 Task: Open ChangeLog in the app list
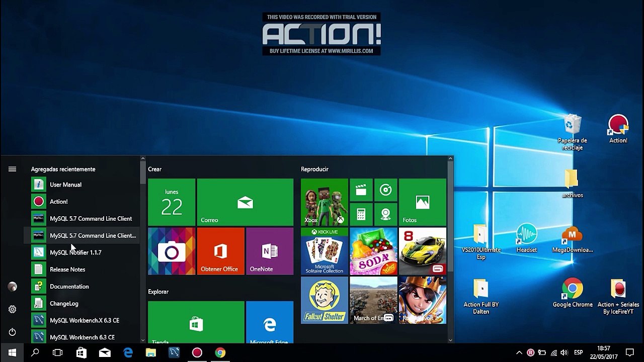[x=82, y=304]
